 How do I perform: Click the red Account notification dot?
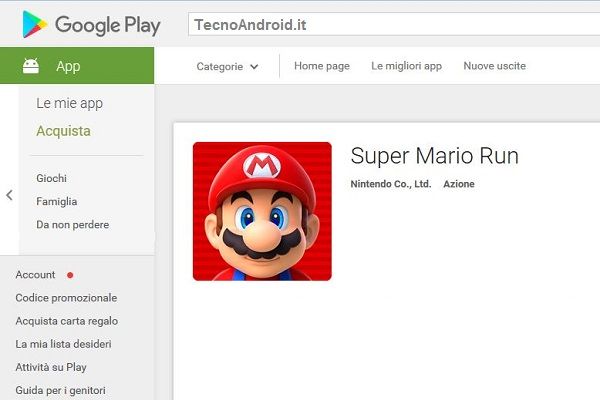70,275
